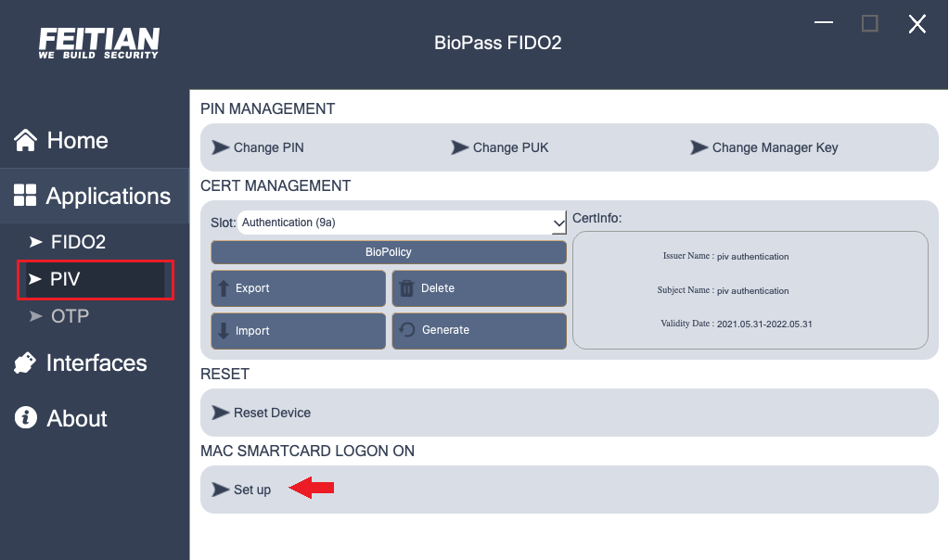Close the BioPass FIDO2 window
The image size is (949, 560).
pos(917,24)
